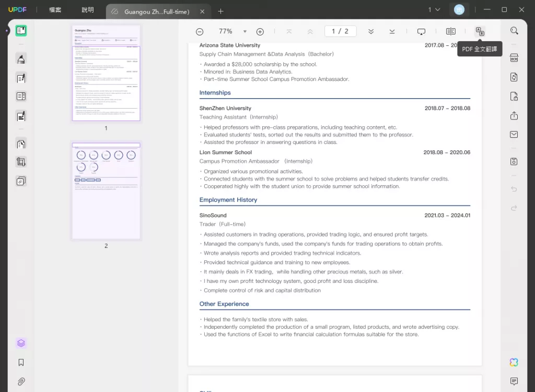Select the page 1 thumbnail

click(106, 73)
